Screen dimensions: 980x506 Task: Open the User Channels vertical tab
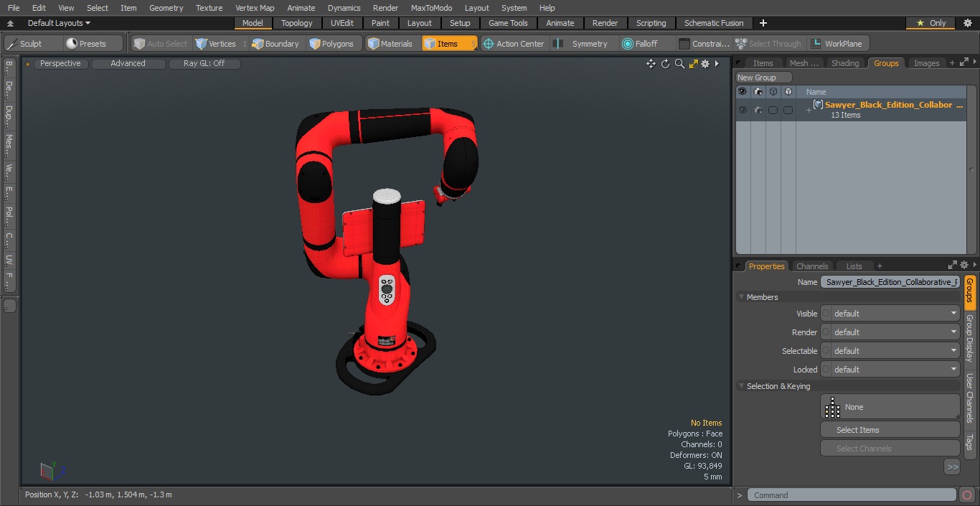click(970, 397)
